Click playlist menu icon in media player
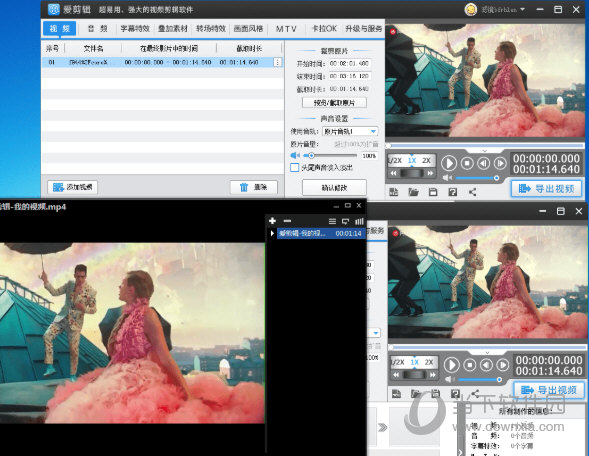Viewport: 589px width, 456px height. 332,221
